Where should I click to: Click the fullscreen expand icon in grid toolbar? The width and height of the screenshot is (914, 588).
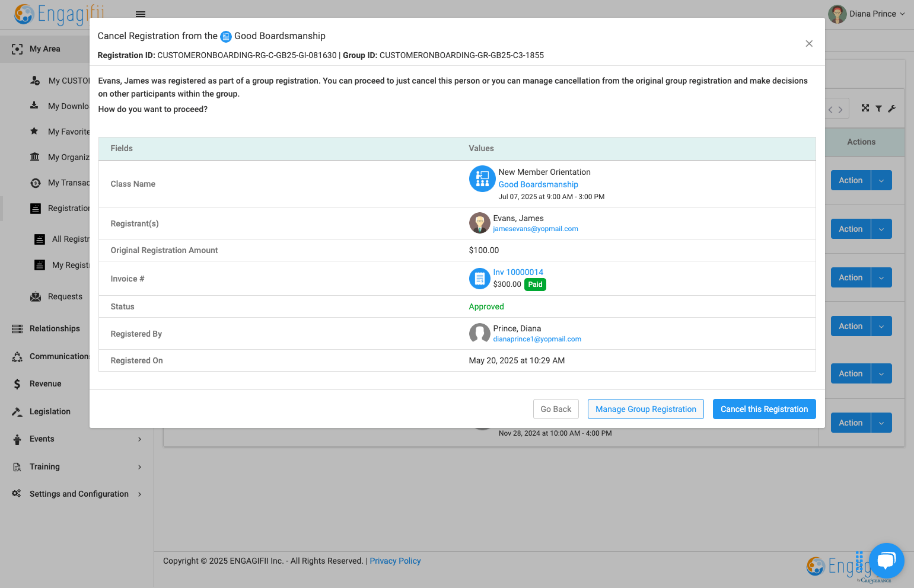[x=865, y=108]
